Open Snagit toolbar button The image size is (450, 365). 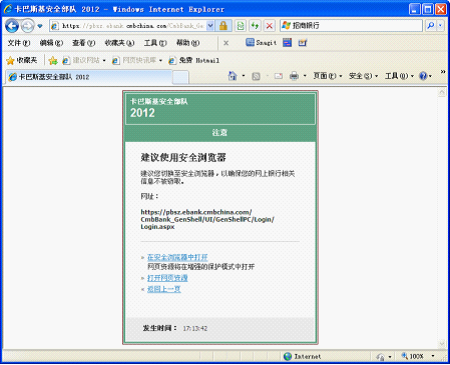261,43
